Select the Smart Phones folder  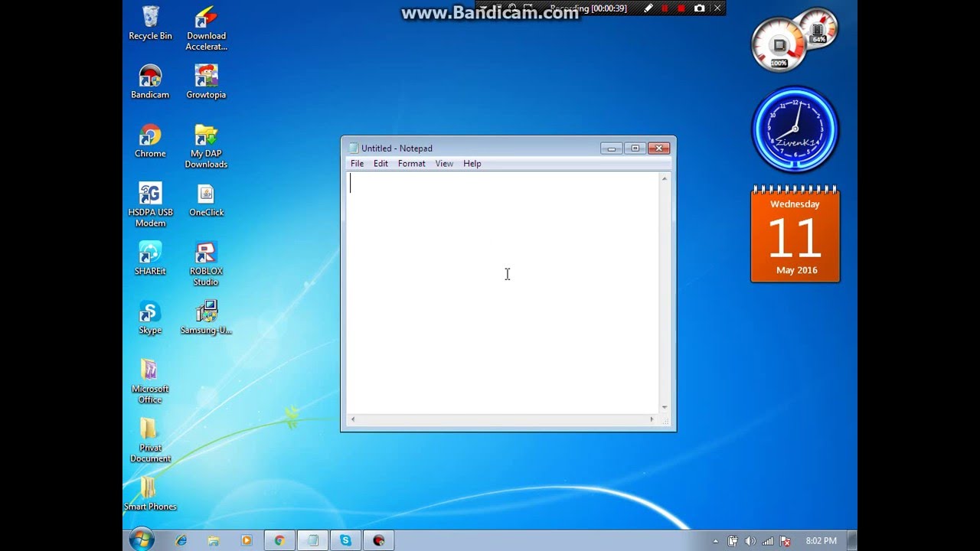(x=150, y=494)
